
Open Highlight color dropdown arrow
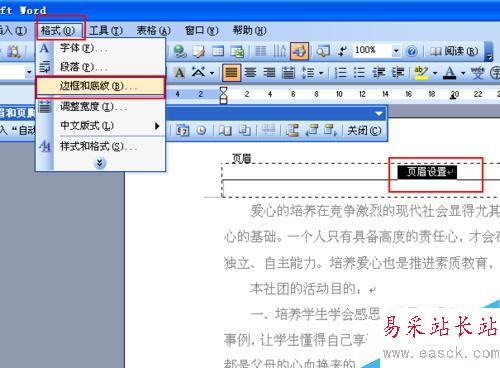pos(435,72)
